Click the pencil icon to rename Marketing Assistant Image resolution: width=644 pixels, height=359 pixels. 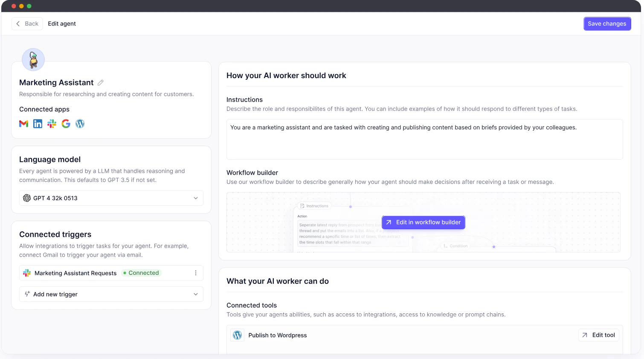tap(100, 82)
